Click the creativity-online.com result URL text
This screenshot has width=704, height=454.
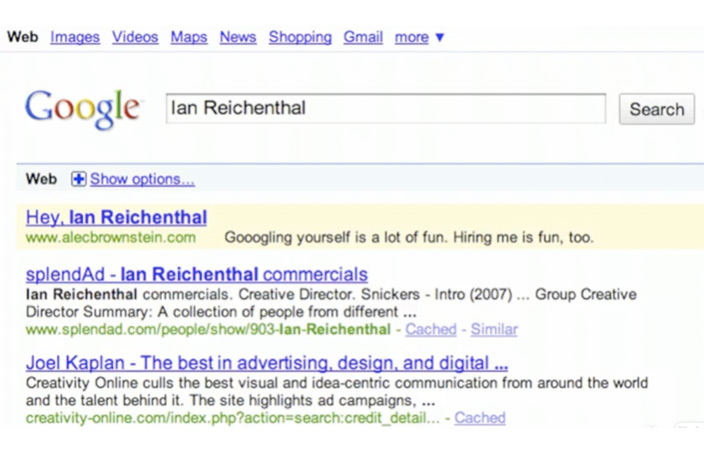[233, 418]
